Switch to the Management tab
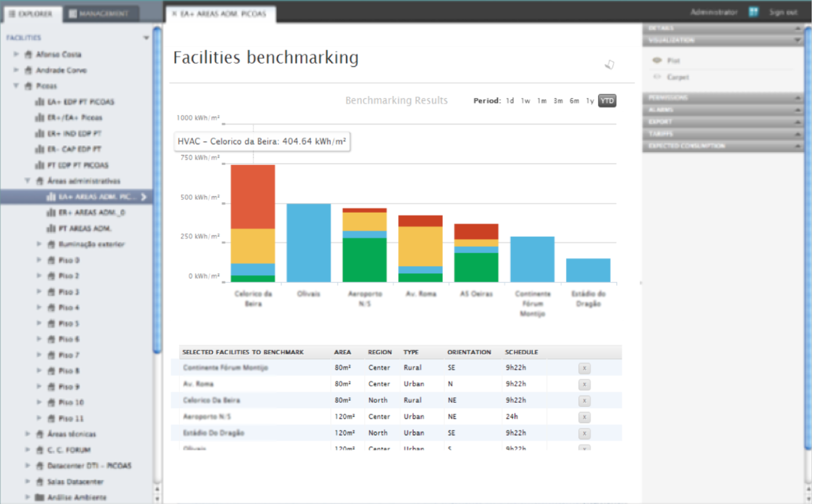Screen dimensions: 813x504 (x=99, y=14)
